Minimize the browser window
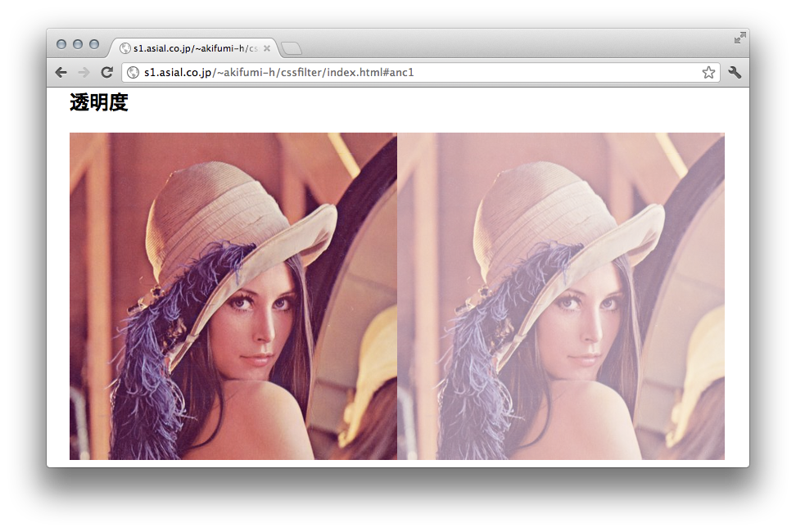Viewport: 796px width, 532px height. (78, 44)
